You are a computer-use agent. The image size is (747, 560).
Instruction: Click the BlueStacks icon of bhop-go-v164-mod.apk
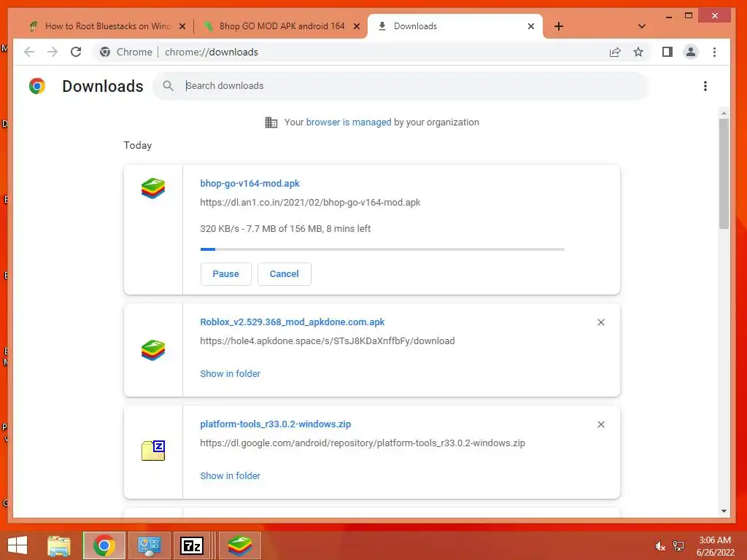(153, 189)
